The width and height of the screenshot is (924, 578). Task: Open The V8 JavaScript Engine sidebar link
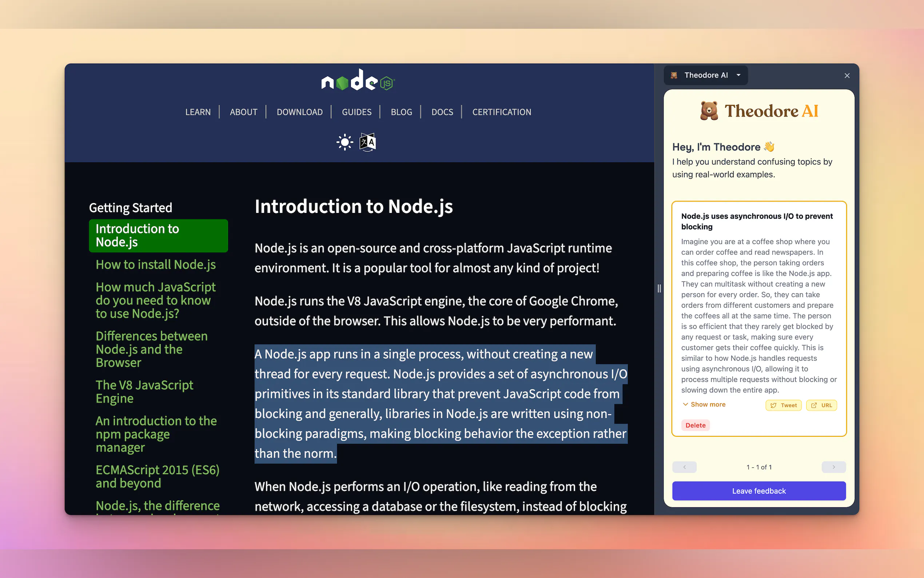[x=144, y=391]
